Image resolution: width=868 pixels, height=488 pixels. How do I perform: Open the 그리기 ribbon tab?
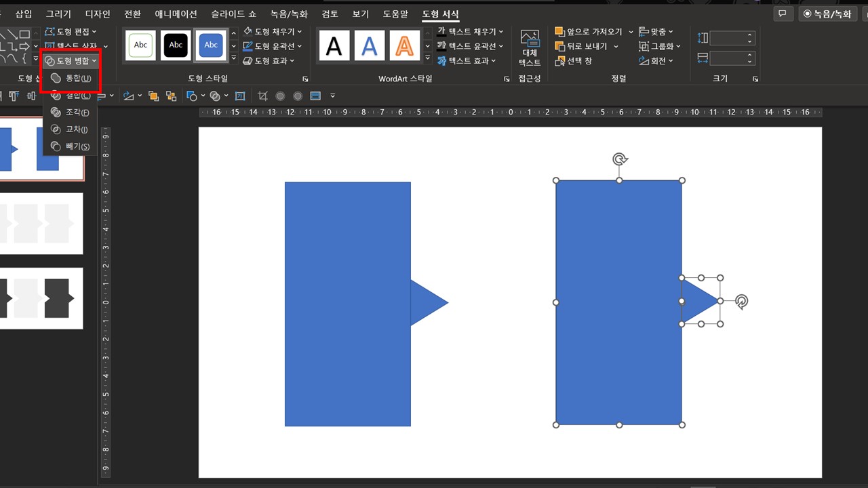pos(58,14)
